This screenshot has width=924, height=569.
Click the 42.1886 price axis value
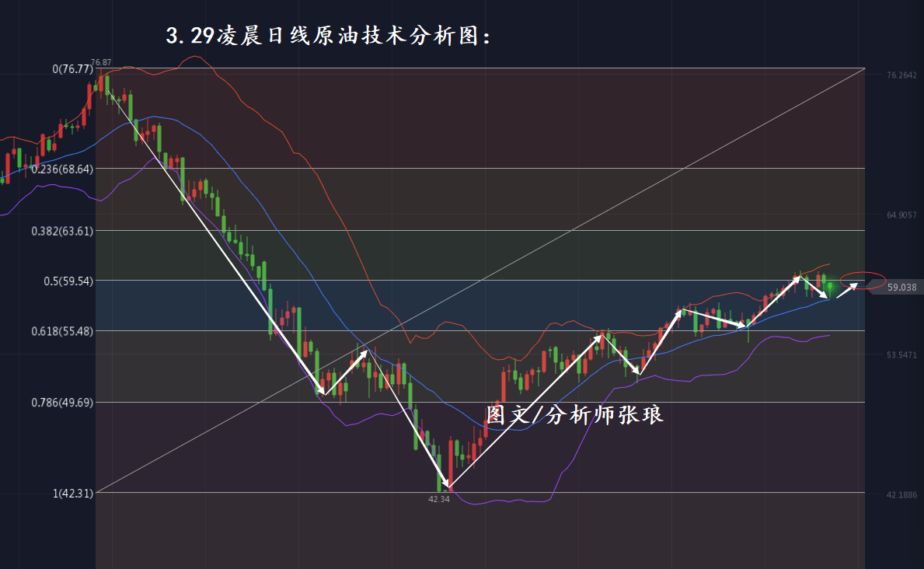(x=901, y=495)
